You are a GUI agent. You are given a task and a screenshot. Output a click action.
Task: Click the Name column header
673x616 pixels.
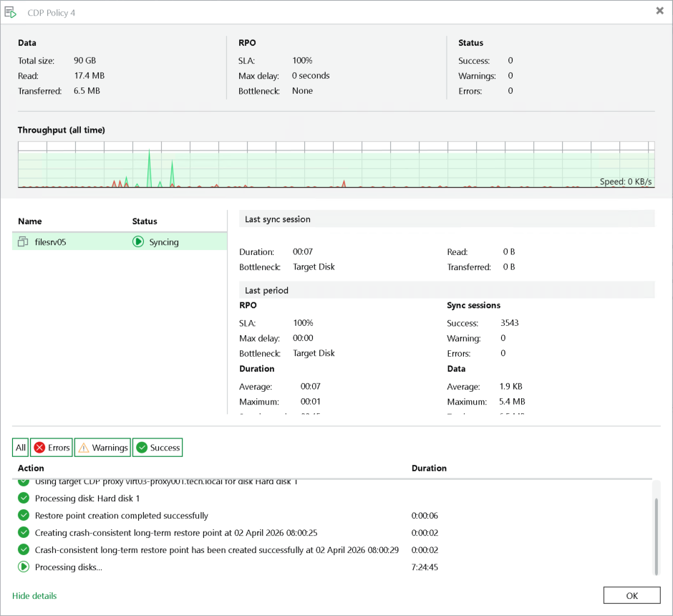pyautogui.click(x=29, y=221)
